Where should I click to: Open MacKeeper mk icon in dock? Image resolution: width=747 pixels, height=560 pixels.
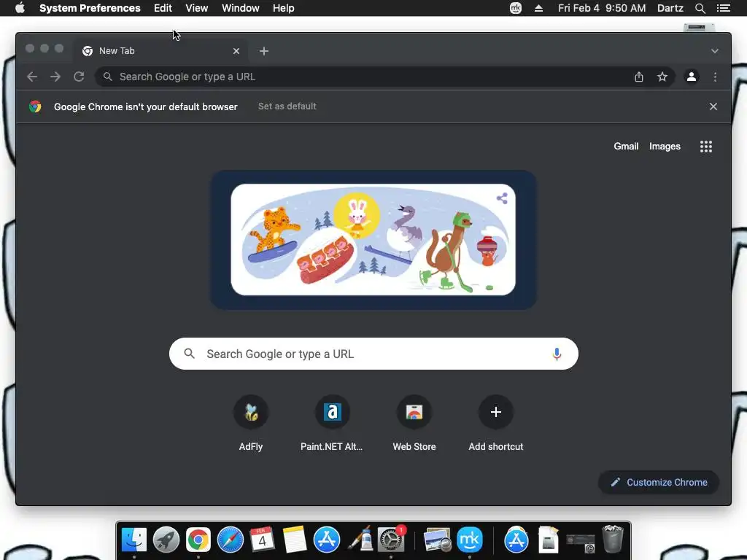pos(470,540)
